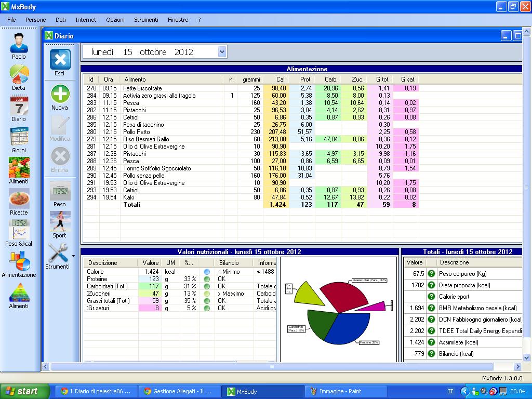Open the Sport runner icon
This screenshot has width=532, height=399.
[x=60, y=222]
